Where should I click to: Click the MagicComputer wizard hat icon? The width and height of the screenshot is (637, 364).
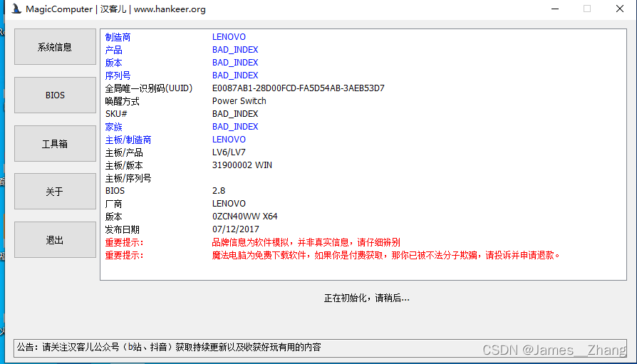pyautogui.click(x=16, y=9)
